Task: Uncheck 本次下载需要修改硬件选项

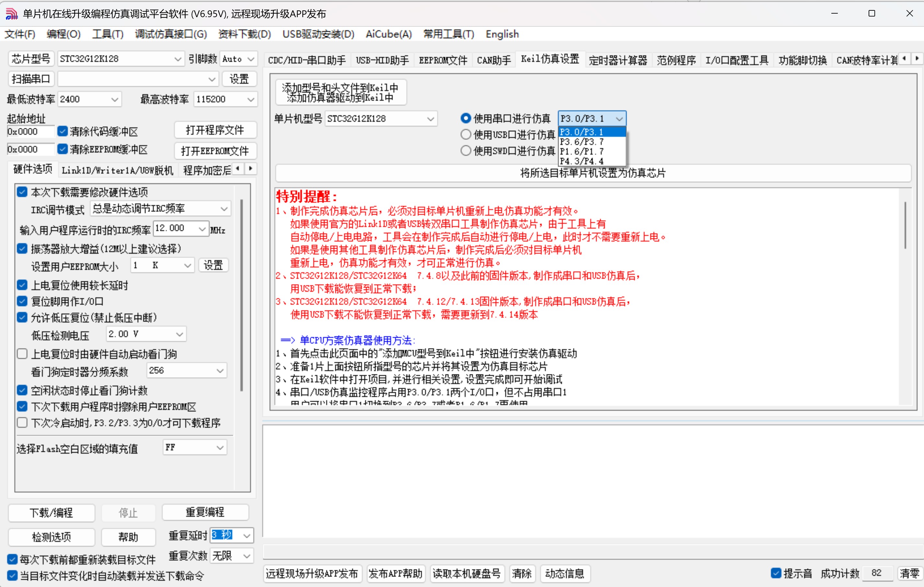Action: (x=22, y=192)
